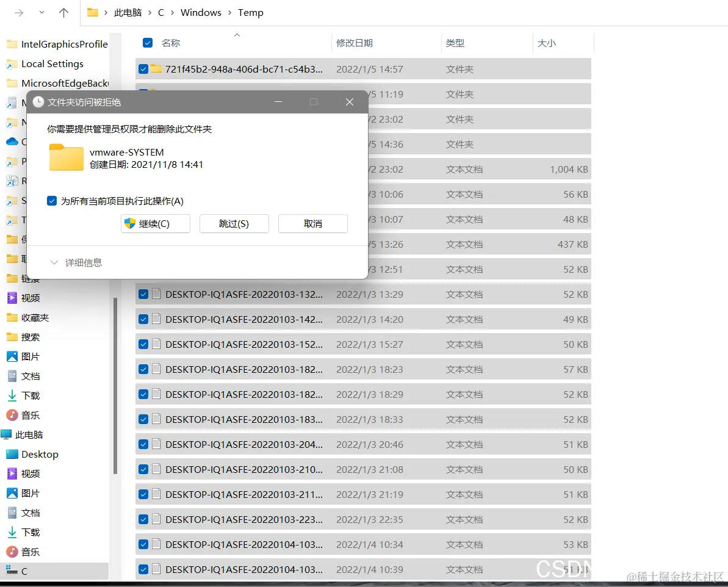
Task: Click the OneDrive cloud icon in sidebar
Action: coord(12,142)
